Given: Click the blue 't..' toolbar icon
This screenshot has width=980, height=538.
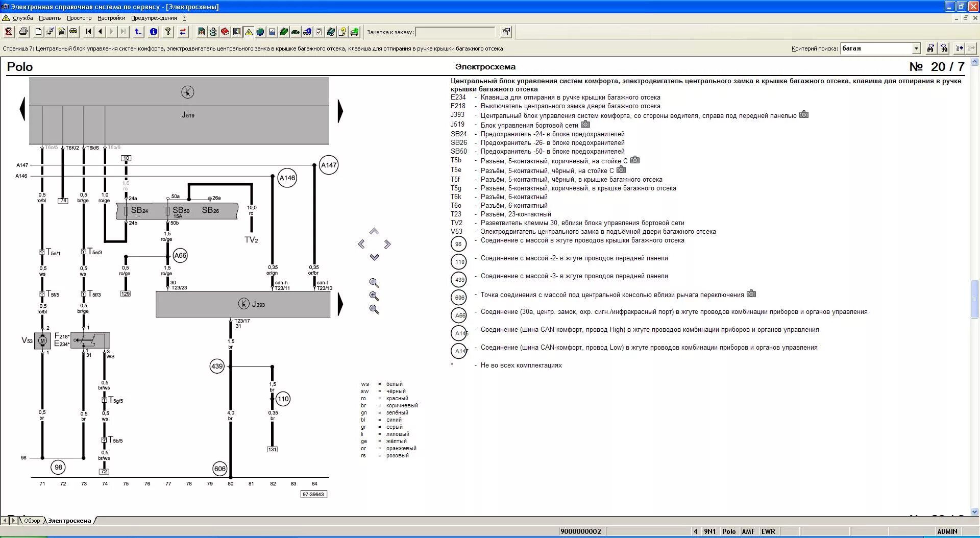Looking at the screenshot, I should 138,32.
